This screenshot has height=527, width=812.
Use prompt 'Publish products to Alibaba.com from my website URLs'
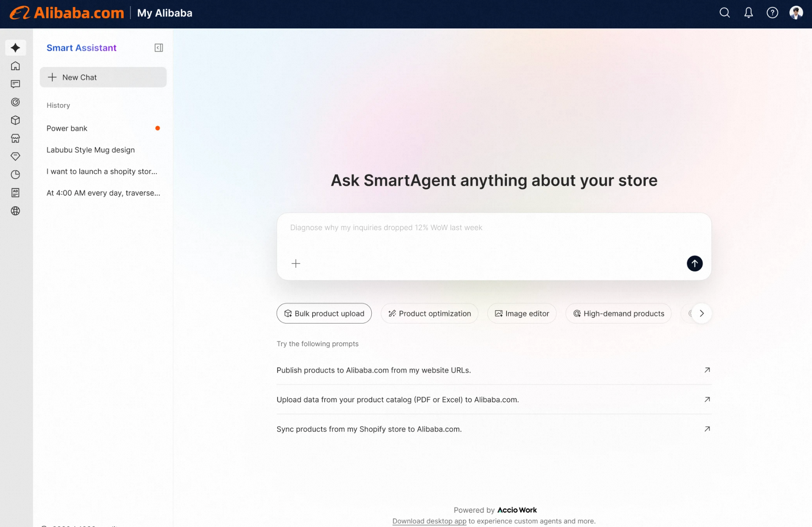[x=494, y=370]
